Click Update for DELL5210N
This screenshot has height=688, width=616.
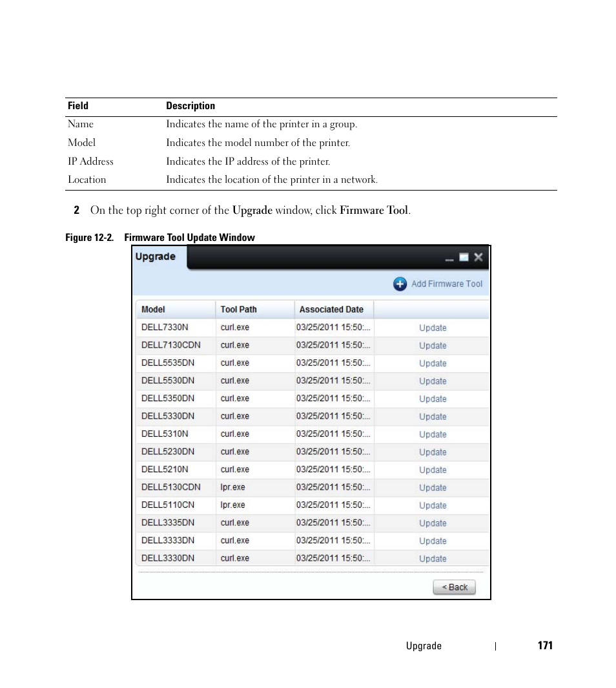[432, 470]
